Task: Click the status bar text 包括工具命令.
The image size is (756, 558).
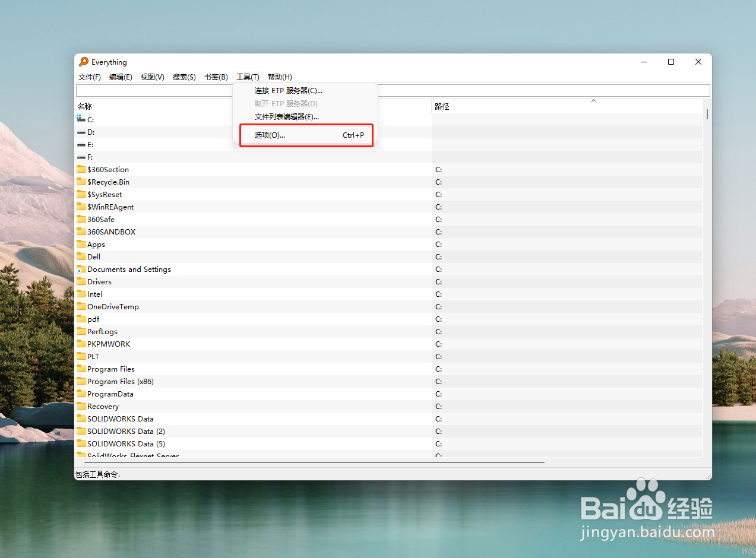Action: [97, 474]
